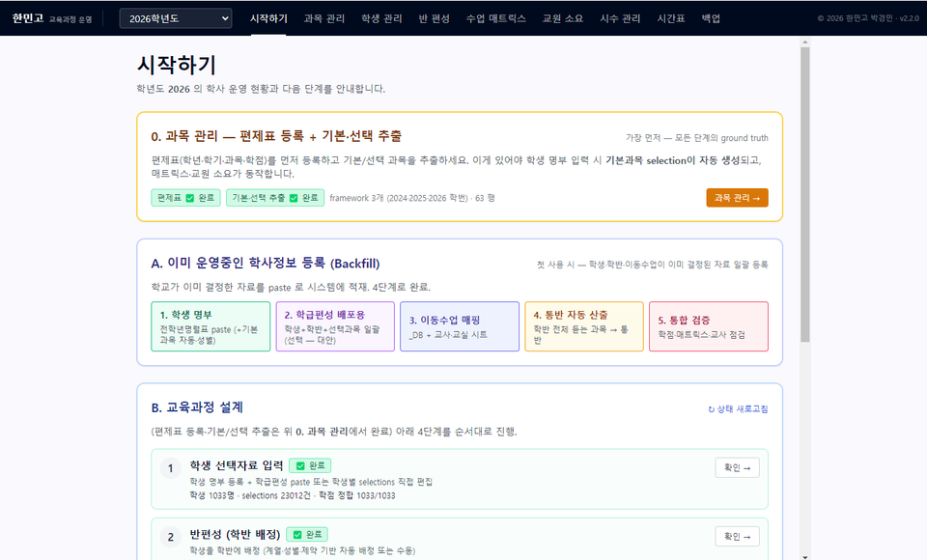Click the copyright v2.2.0 footer text
The height and width of the screenshot is (560, 927).
pyautogui.click(x=868, y=18)
